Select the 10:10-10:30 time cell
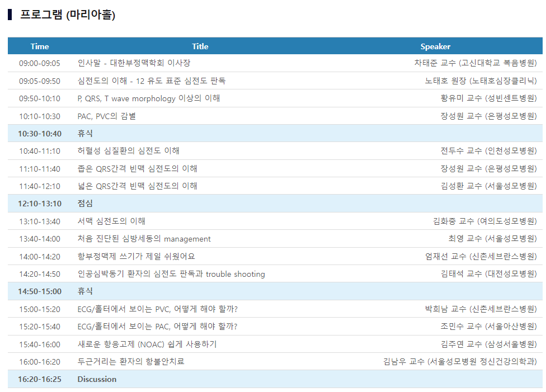The height and width of the screenshot is (392, 546). point(39,116)
